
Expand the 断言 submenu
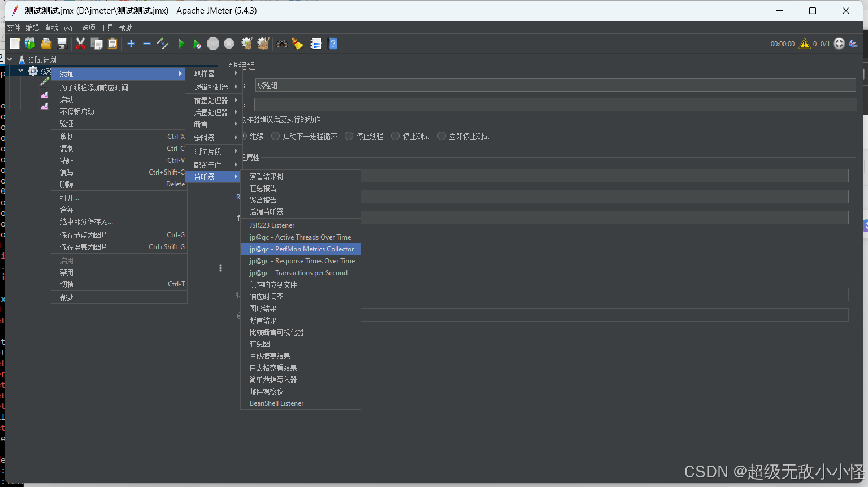click(214, 124)
